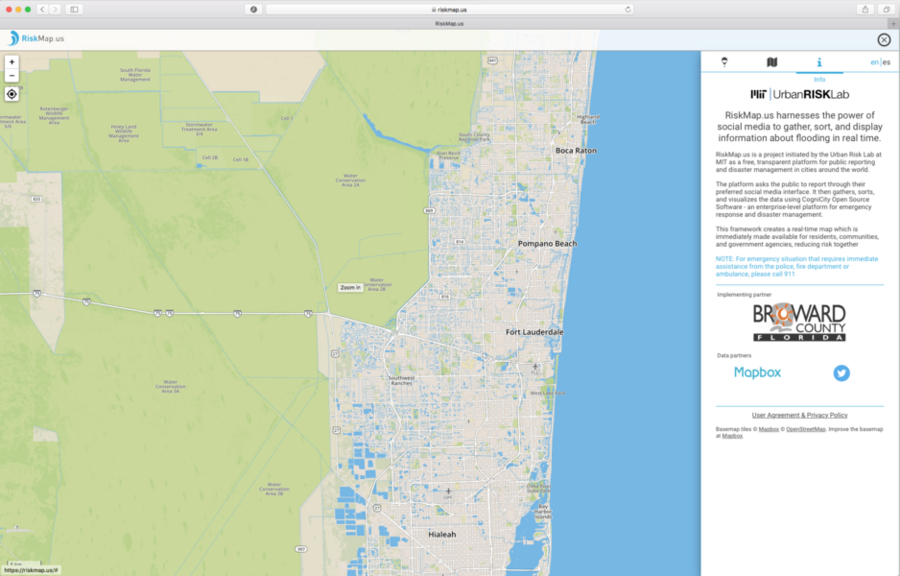
Task: Close the side panel with X icon
Action: coord(884,40)
